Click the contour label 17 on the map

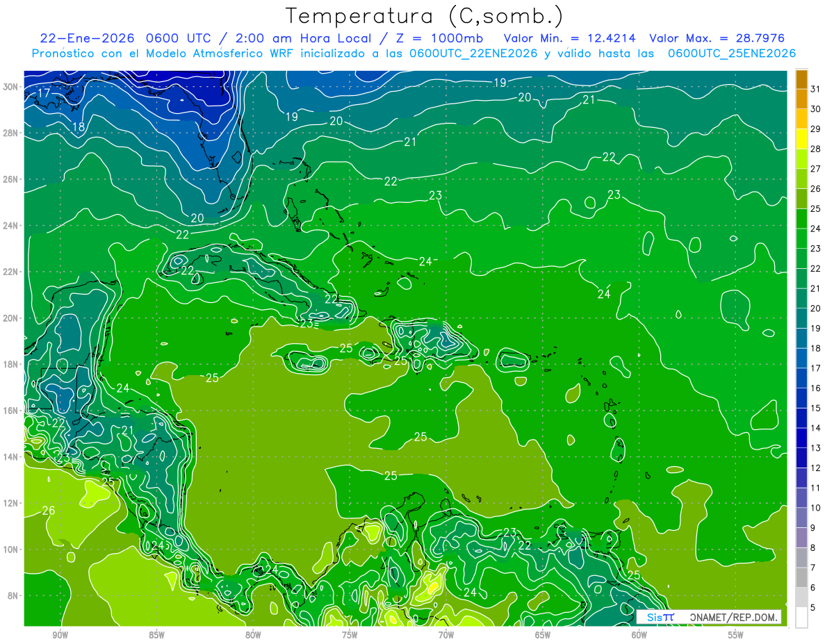pos(44,93)
